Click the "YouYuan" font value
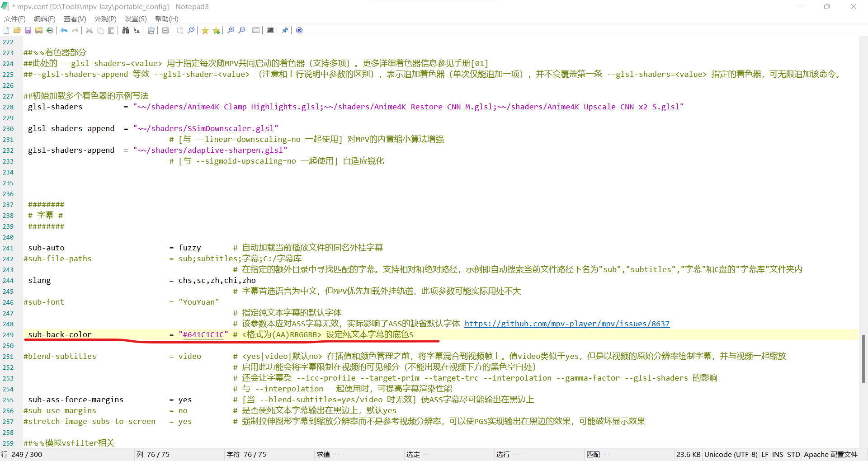This screenshot has width=868, height=461. [x=198, y=302]
